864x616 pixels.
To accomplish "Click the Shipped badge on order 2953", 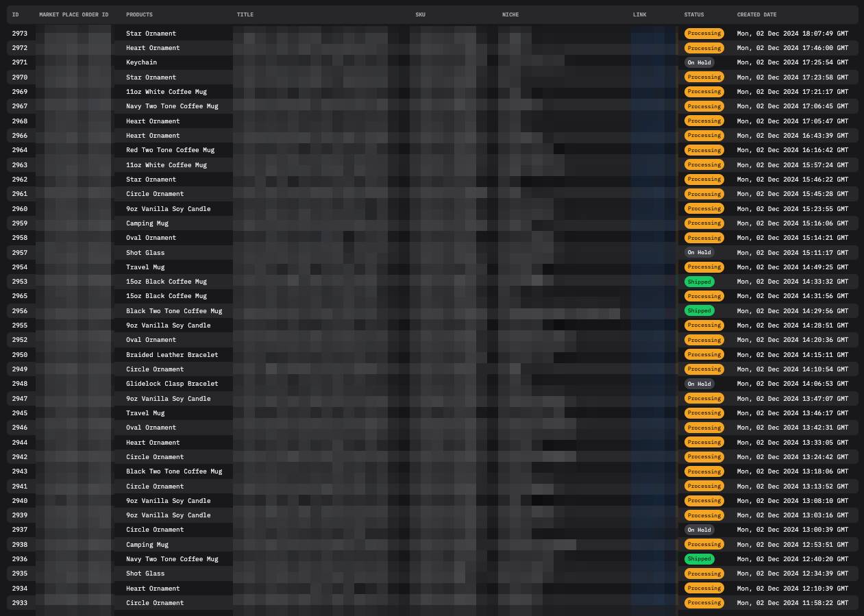I will tap(699, 282).
